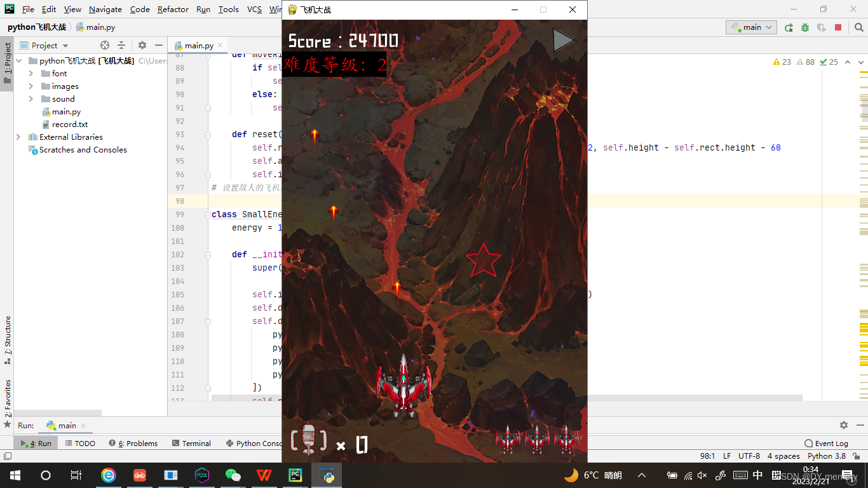868x488 pixels.
Task: Click the typo check count 25
Action: 829,62
